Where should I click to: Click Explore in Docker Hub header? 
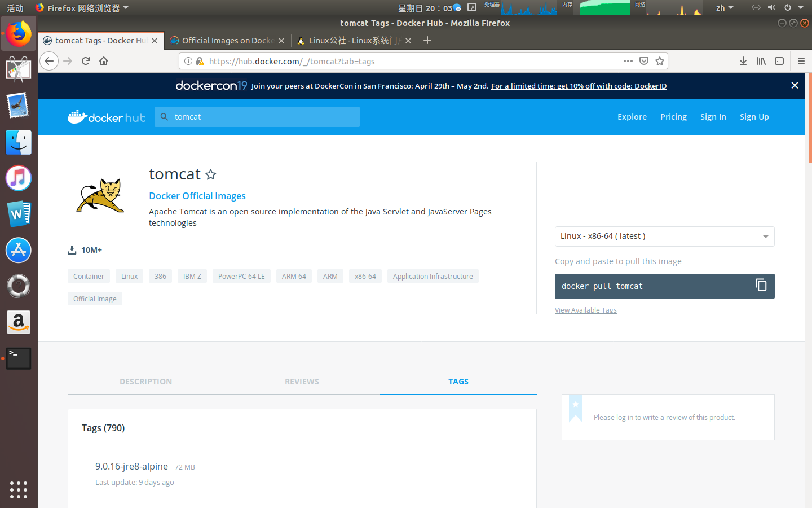pyautogui.click(x=632, y=117)
